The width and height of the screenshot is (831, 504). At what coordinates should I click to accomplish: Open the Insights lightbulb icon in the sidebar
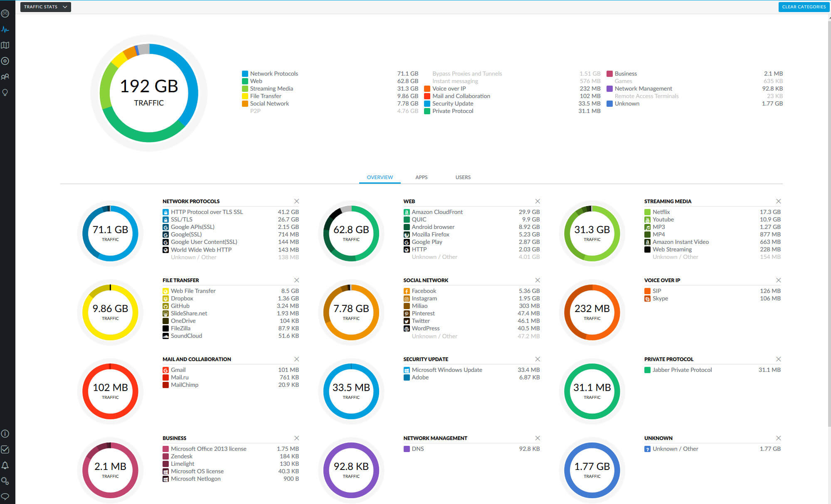tap(5, 93)
